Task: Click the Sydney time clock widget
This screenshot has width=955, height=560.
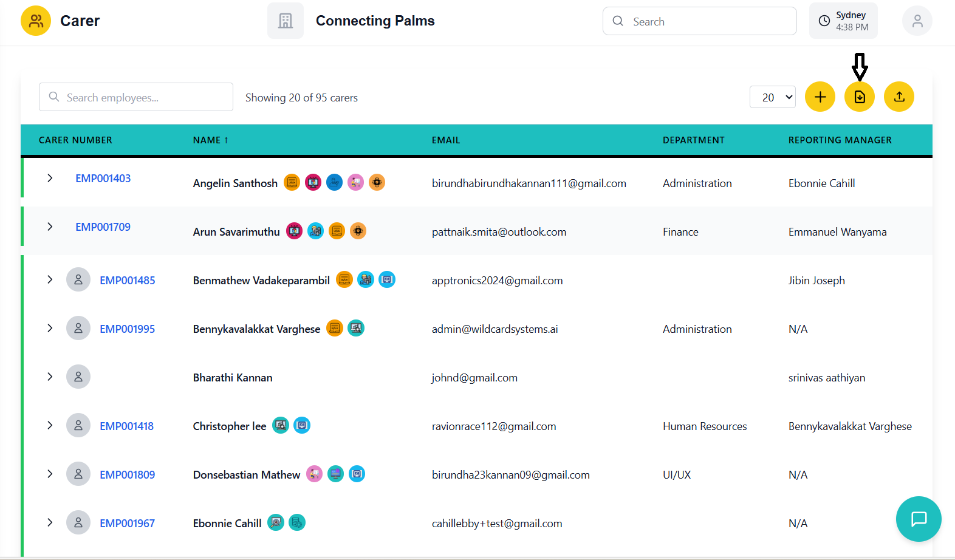Action: coord(843,21)
